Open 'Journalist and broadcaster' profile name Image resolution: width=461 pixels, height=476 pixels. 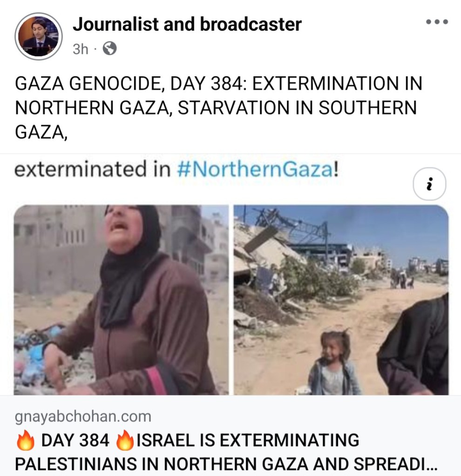(x=187, y=24)
